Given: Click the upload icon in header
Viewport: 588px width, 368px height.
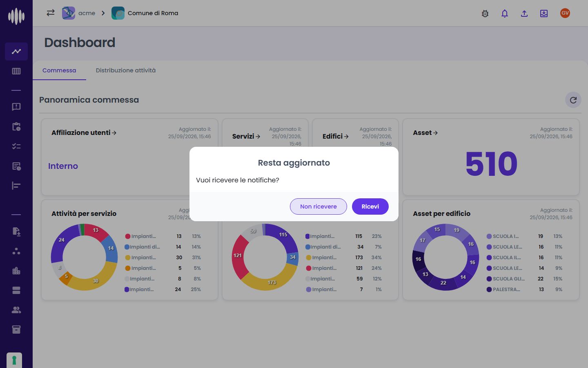Looking at the screenshot, I should click(524, 13).
